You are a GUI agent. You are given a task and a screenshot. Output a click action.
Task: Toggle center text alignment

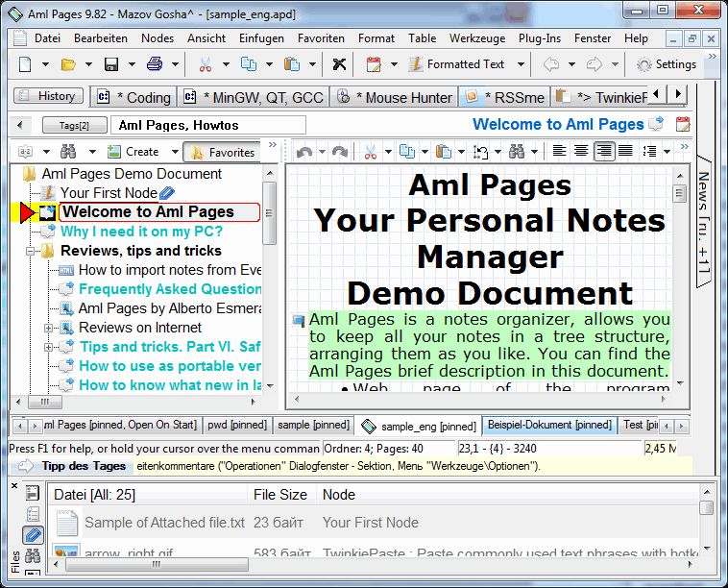[581, 152]
